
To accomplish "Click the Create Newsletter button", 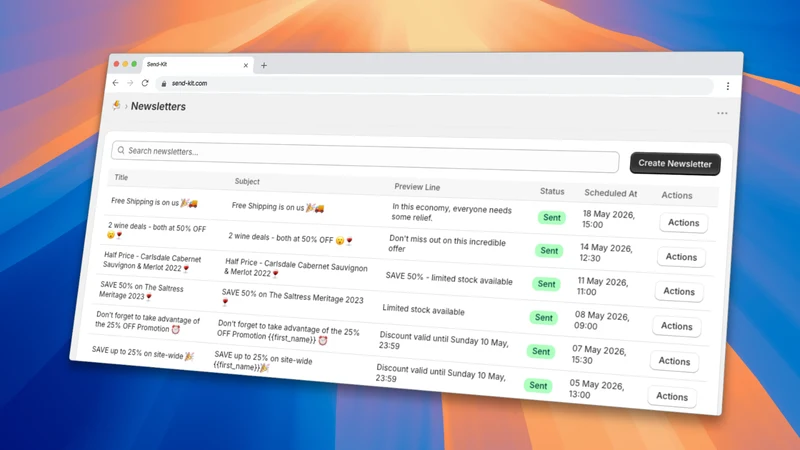I will [x=675, y=163].
